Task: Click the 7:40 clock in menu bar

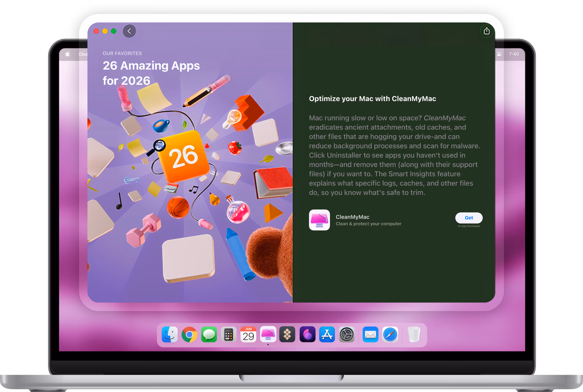Action: [514, 54]
